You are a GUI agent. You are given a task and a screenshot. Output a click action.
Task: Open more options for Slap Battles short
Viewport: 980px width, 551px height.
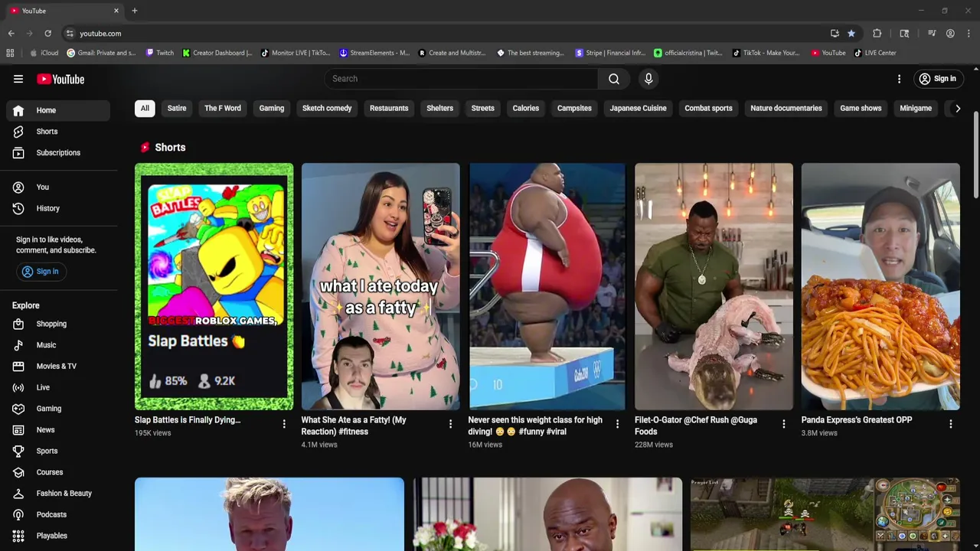pos(284,424)
